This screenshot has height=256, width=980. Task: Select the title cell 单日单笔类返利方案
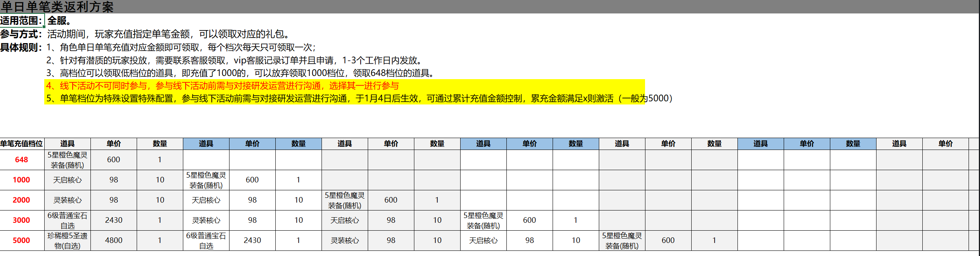[57, 7]
